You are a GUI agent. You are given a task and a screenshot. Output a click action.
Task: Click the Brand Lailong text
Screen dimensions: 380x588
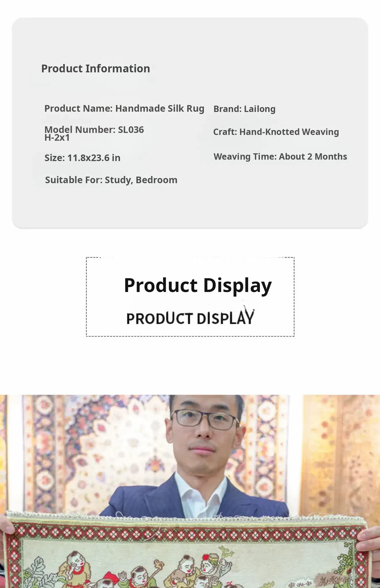[x=244, y=109]
